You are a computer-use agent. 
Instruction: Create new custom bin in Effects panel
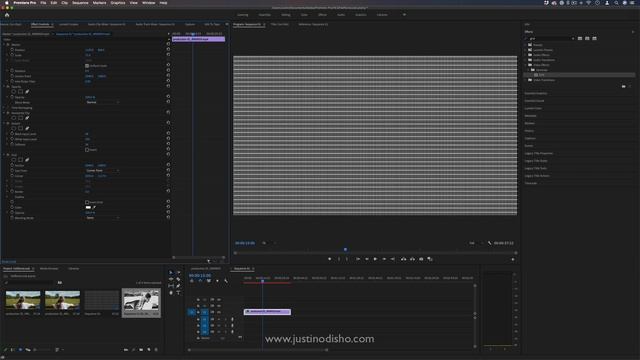coord(623,87)
